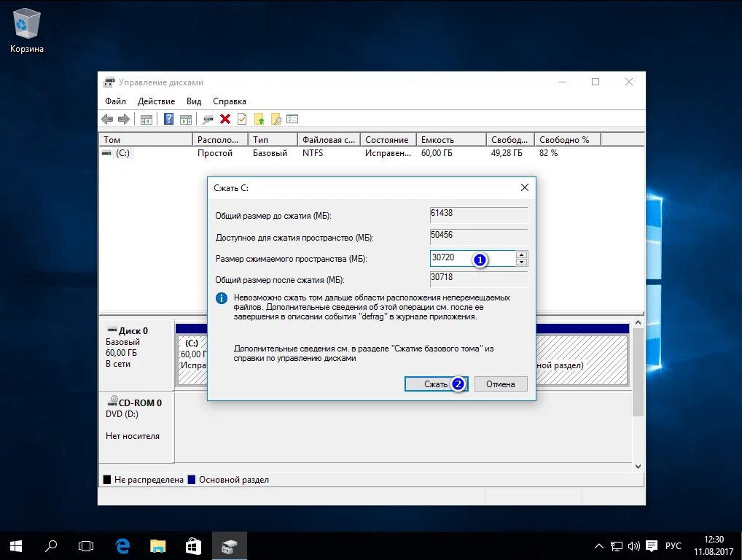Close the Сжать C: dialog
This screenshot has height=560, width=742.
(x=524, y=187)
